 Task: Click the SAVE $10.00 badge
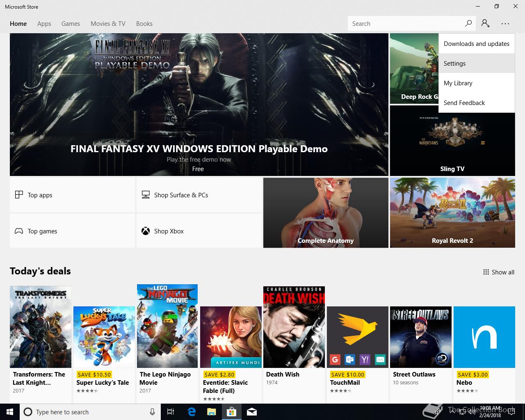[x=347, y=374]
